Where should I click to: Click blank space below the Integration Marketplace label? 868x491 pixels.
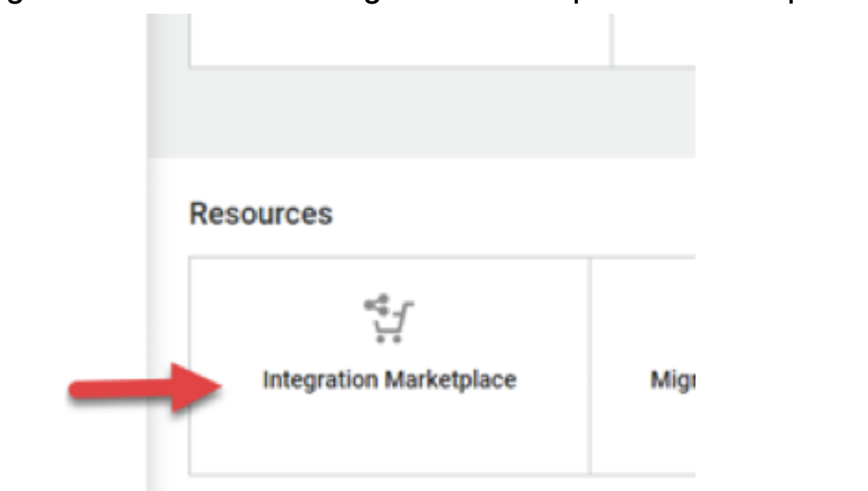pos(390,434)
